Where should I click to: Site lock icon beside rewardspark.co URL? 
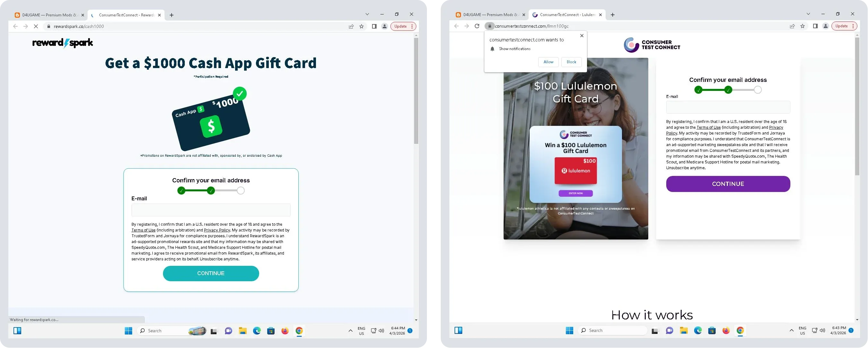click(48, 26)
